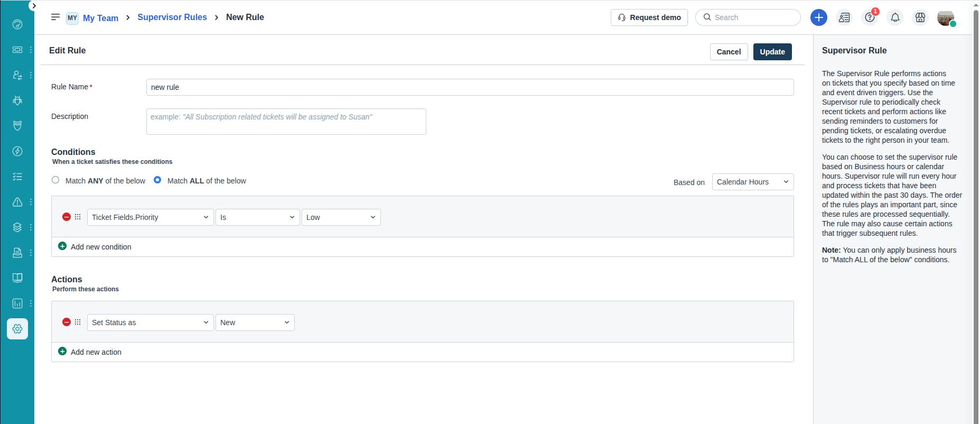
Task: Open the help question mark icon
Action: click(x=870, y=17)
